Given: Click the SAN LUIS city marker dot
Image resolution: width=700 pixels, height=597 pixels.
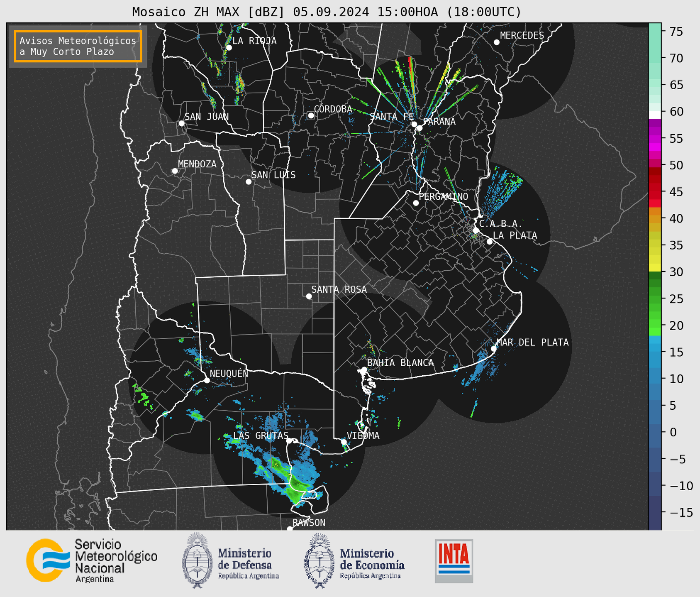Looking at the screenshot, I should tap(249, 182).
